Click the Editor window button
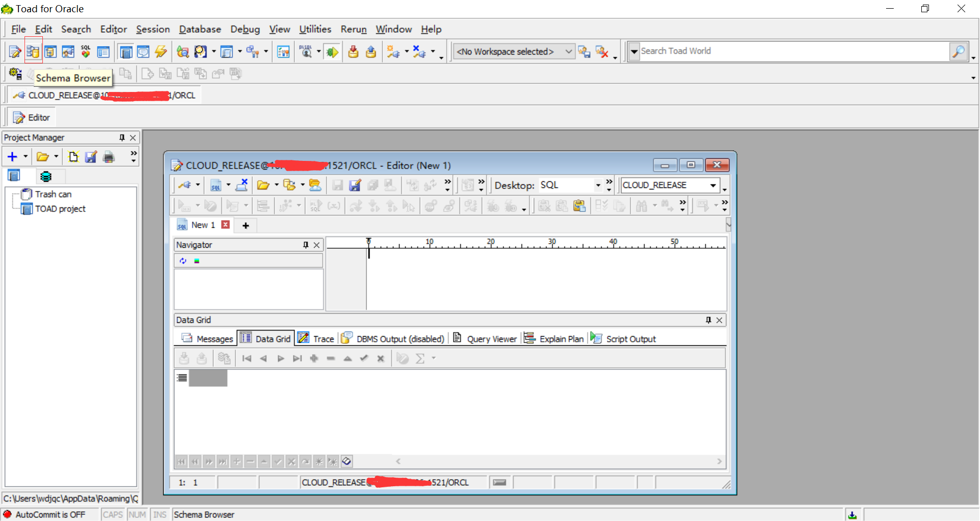980x521 pixels. [32, 117]
